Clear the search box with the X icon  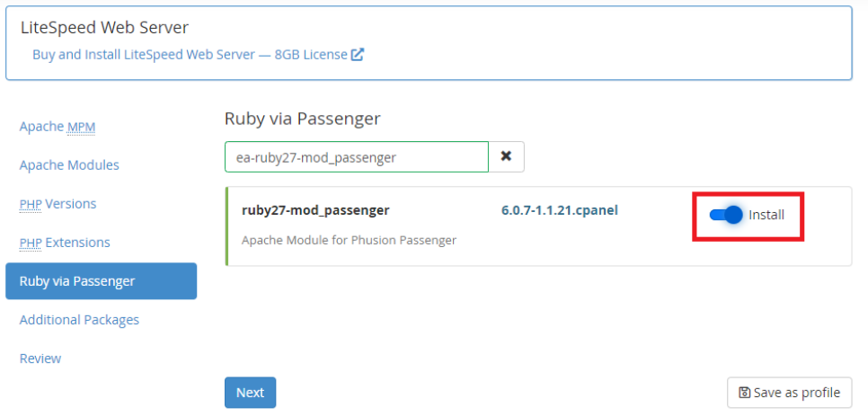click(506, 156)
